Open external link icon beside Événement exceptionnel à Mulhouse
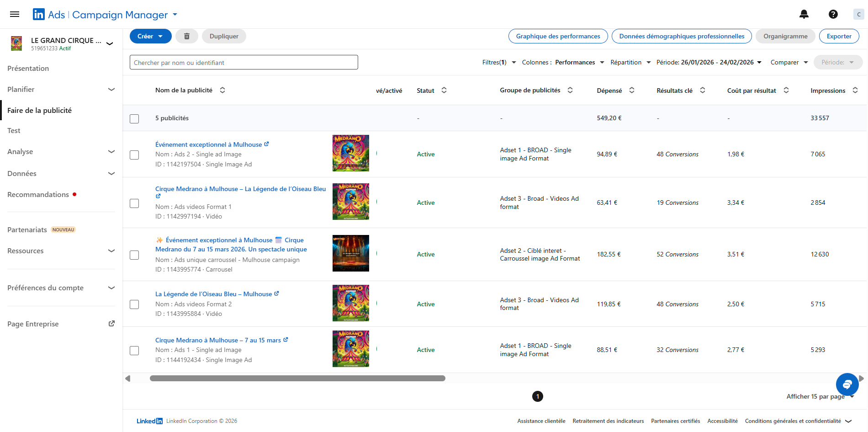The width and height of the screenshot is (868, 432). click(x=267, y=144)
